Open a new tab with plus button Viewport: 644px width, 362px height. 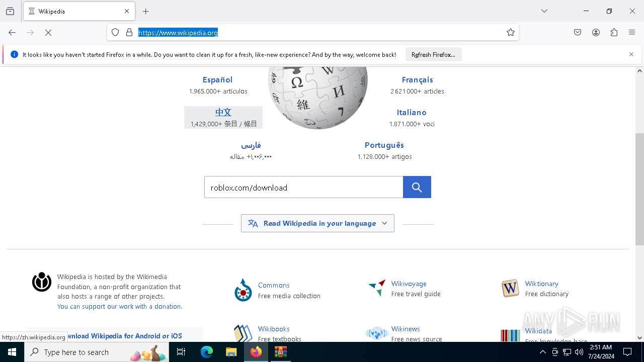point(146,11)
